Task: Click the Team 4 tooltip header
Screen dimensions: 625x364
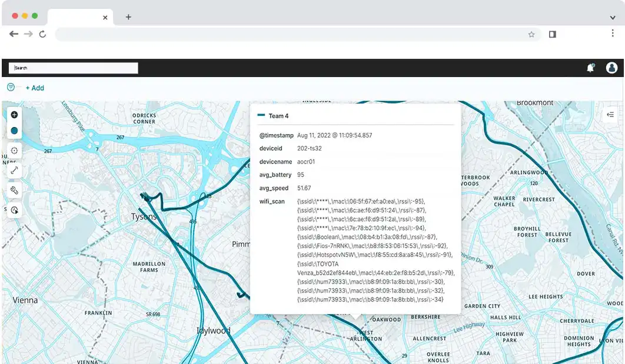Action: pyautogui.click(x=278, y=116)
